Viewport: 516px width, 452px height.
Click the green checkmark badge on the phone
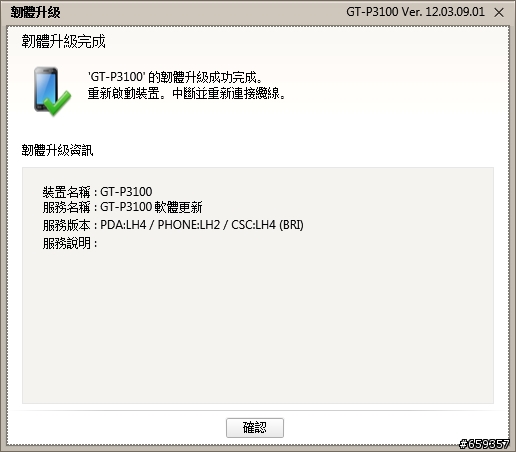tap(58, 104)
